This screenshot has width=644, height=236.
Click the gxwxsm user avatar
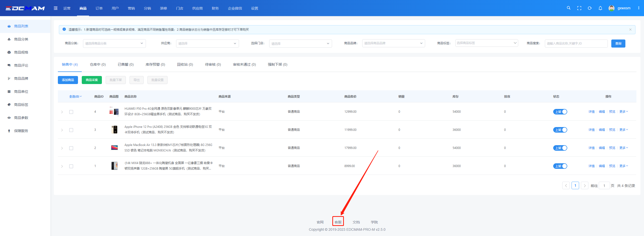coord(611,8)
